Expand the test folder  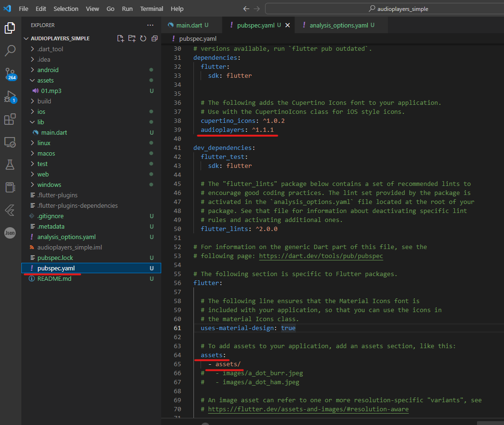click(92, 164)
